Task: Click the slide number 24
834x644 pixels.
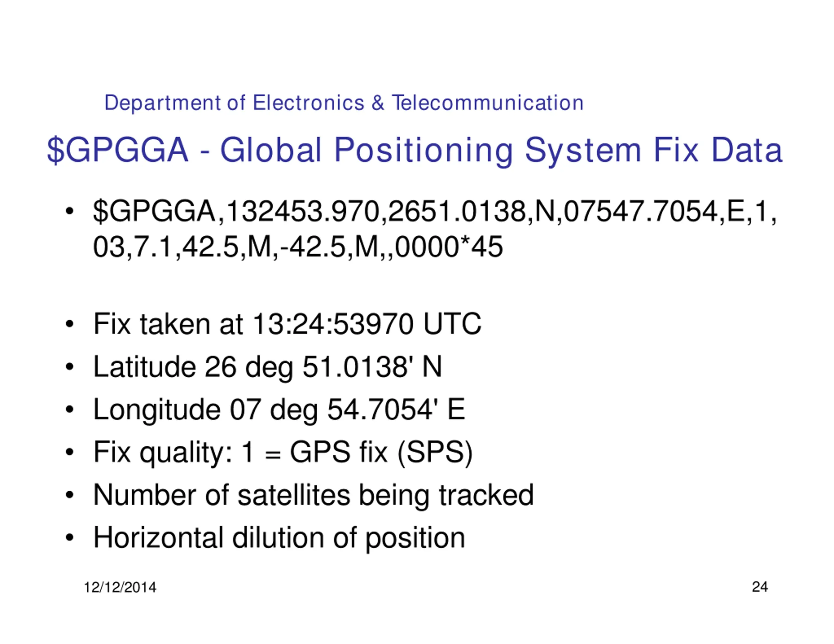Action: pyautogui.click(x=760, y=587)
